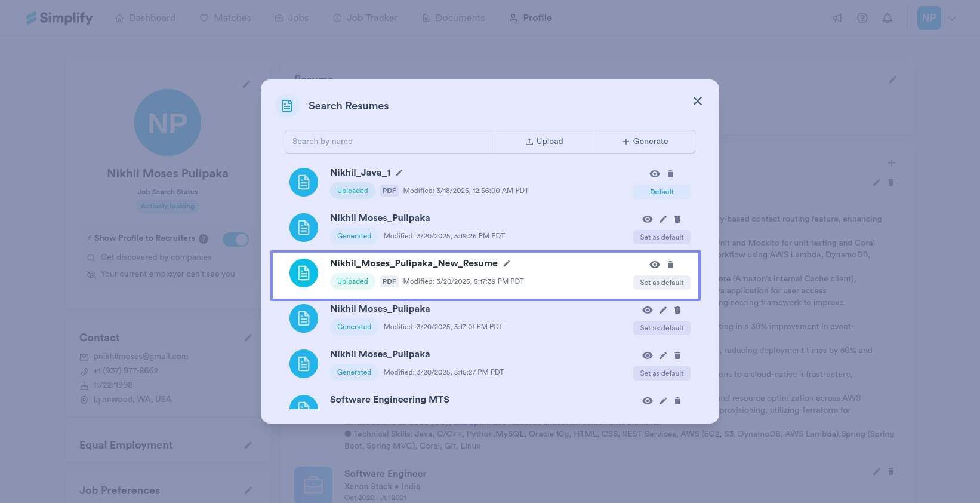Open the help question mark icon

(x=862, y=18)
